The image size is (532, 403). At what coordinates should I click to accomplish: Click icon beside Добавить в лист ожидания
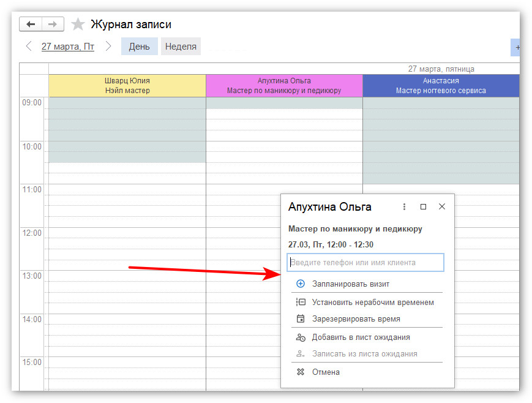301,337
